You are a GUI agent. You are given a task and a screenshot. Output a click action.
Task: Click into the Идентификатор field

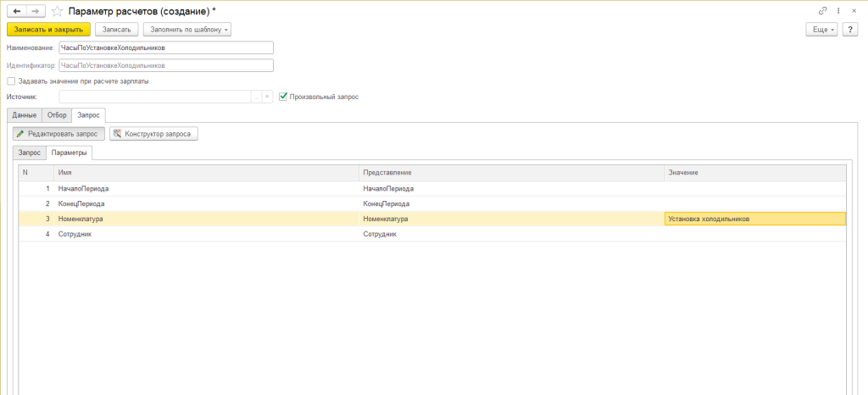[165, 65]
